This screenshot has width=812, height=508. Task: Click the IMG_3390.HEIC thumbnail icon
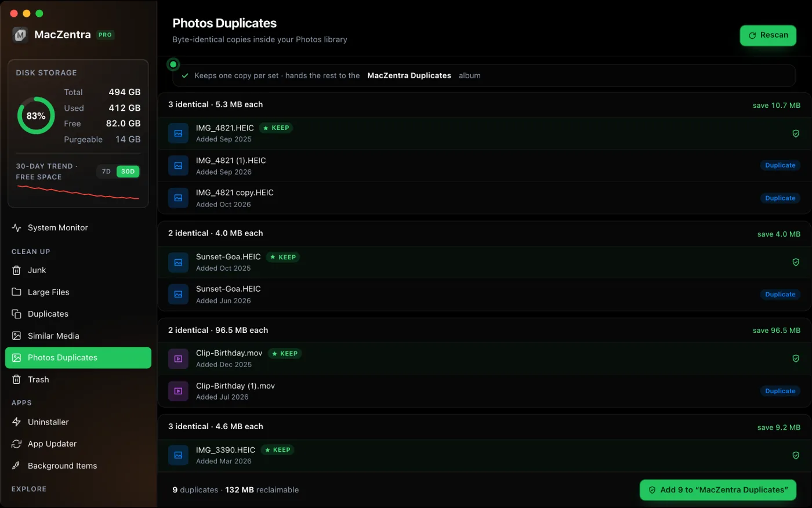(178, 455)
